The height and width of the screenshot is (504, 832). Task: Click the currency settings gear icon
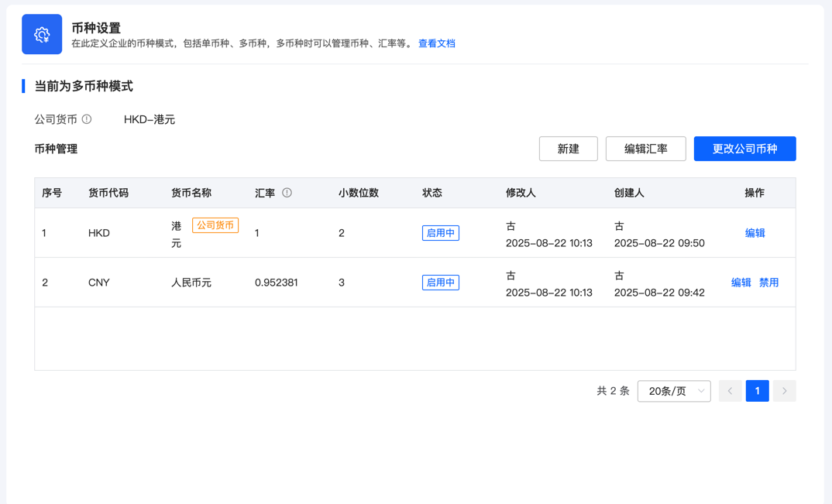pos(42,34)
